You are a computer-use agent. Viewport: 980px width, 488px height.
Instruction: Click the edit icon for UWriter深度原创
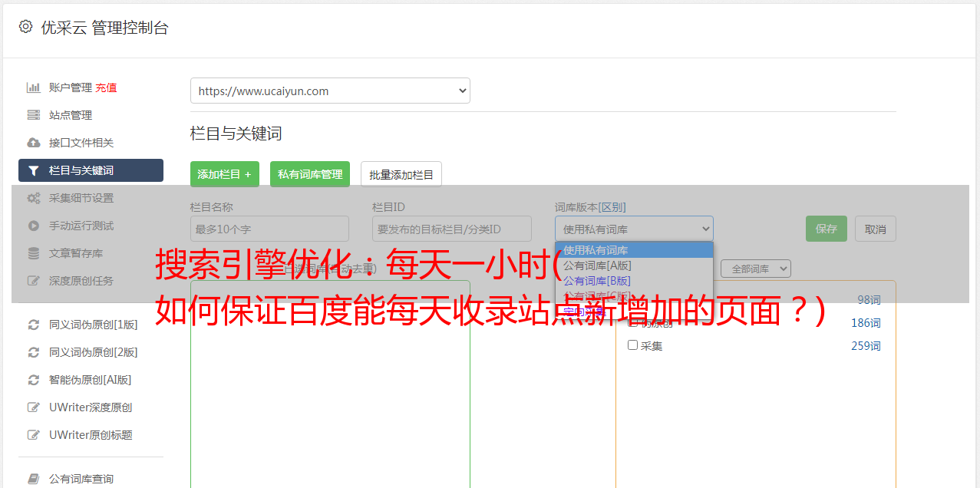(x=34, y=407)
